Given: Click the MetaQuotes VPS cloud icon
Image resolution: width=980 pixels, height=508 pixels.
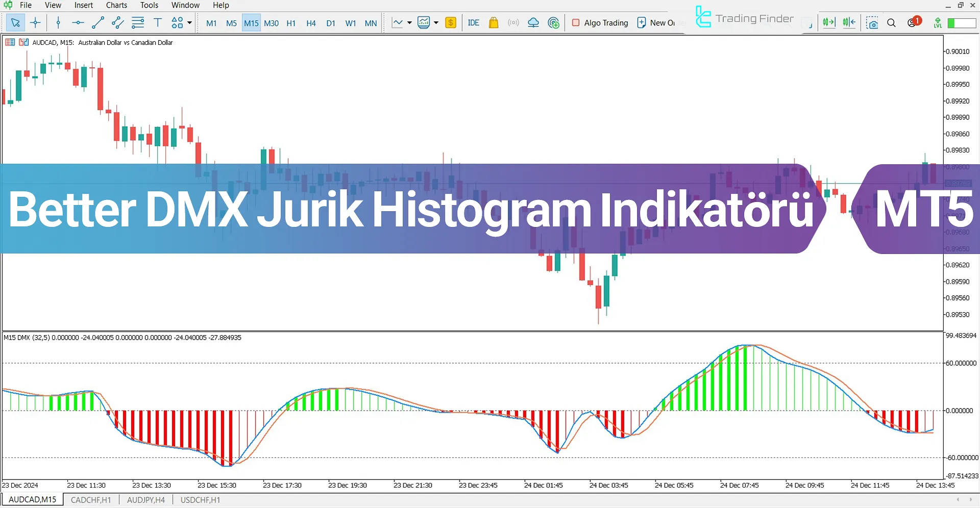Looking at the screenshot, I should [x=533, y=22].
